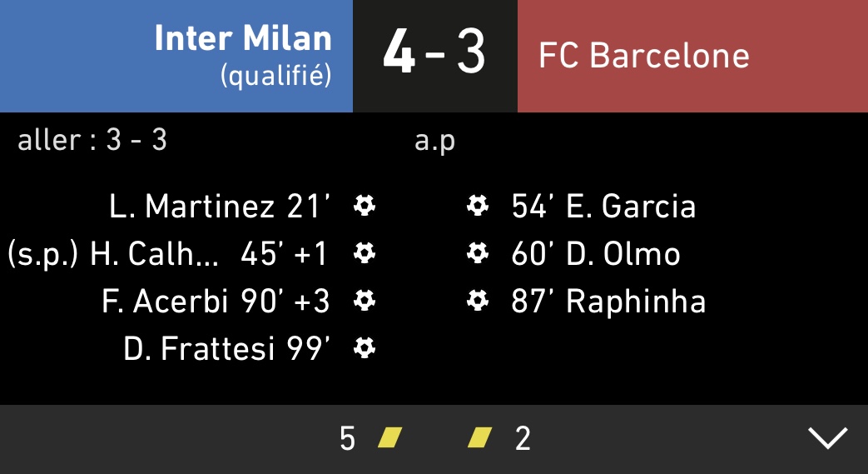Screen dimensions: 868x474
Task: Click the goal ball icon beside 60' D. Olmo
Action: tap(477, 253)
